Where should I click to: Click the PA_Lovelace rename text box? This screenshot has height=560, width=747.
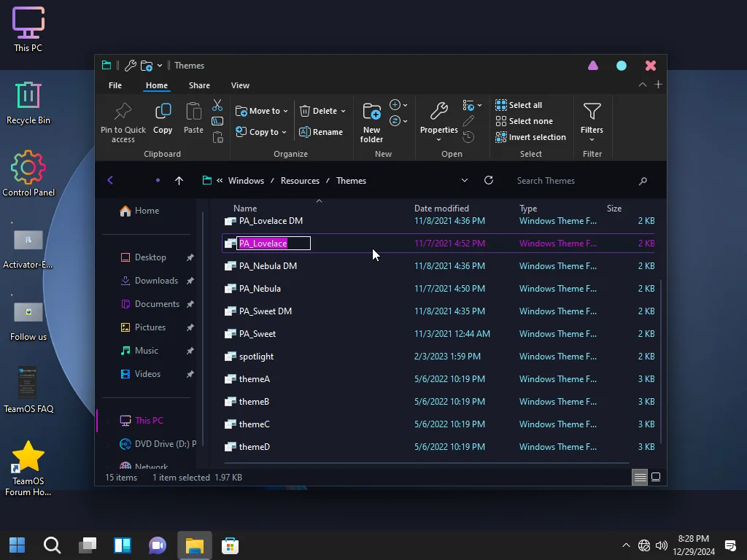[x=274, y=244]
